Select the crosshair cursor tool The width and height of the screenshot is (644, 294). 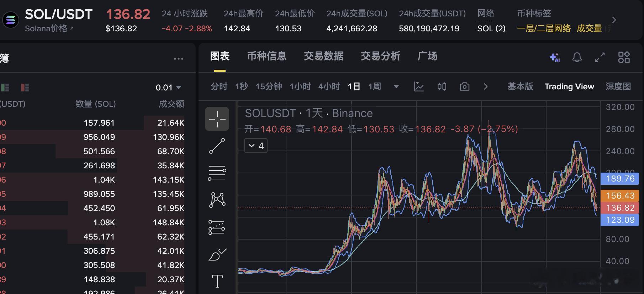217,119
